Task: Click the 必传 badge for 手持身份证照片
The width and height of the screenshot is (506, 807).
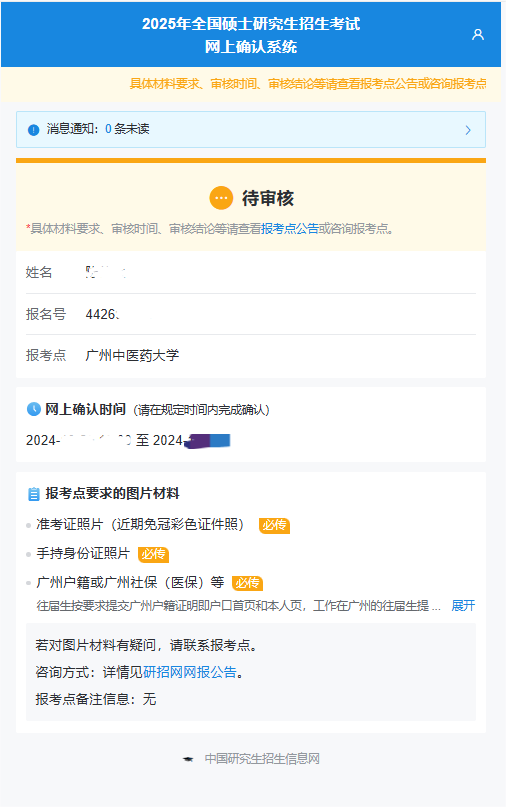Action: 153,554
